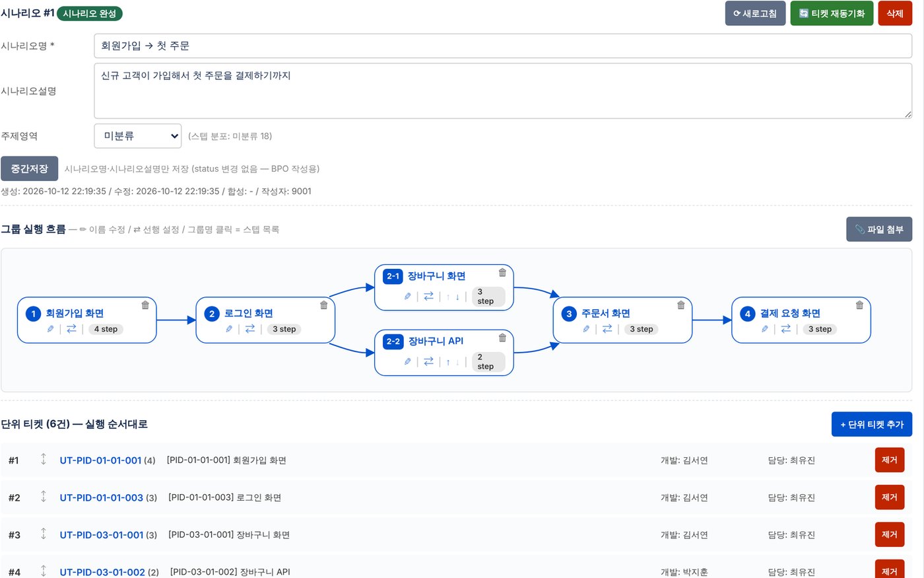This screenshot has width=924, height=578.
Task: Edit name of 장바구니 화면 via pencil icon
Action: point(408,297)
